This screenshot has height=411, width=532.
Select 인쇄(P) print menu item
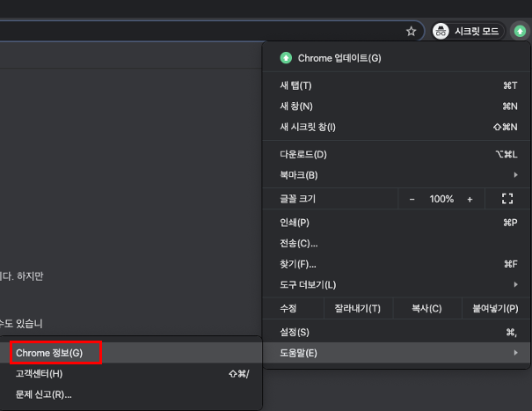point(397,223)
